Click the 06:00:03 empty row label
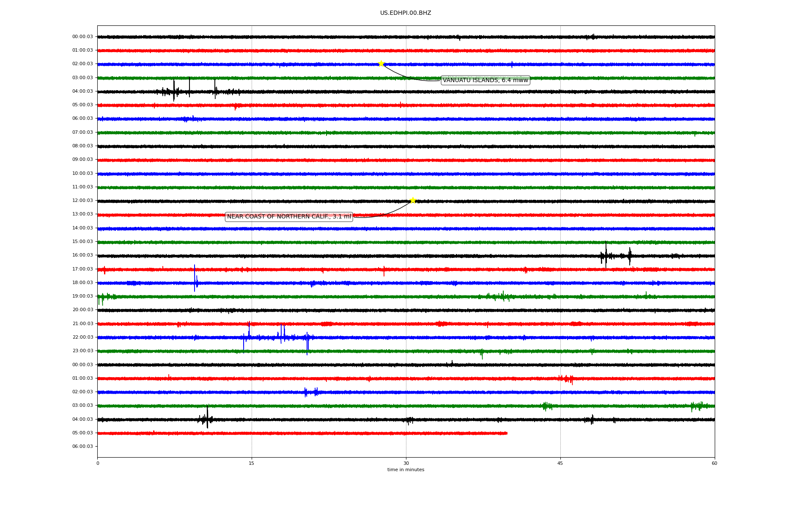812x508 pixels. 82,447
